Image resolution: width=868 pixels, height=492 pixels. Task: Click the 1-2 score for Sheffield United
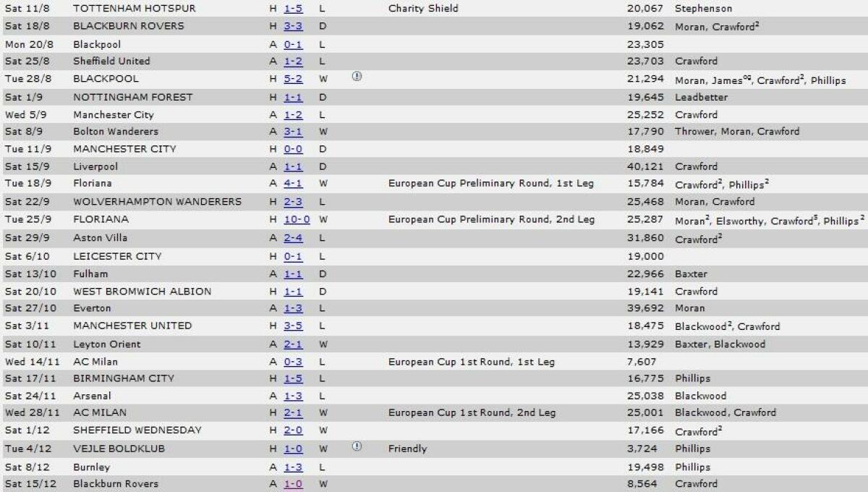click(x=293, y=61)
